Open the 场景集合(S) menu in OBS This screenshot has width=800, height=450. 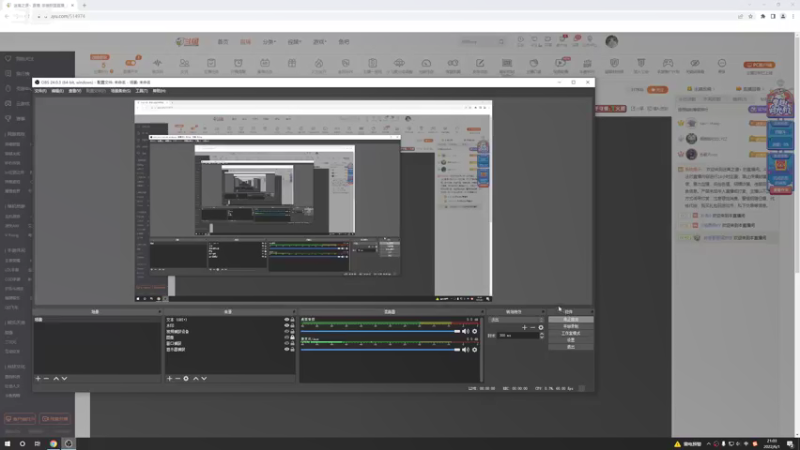point(120,91)
